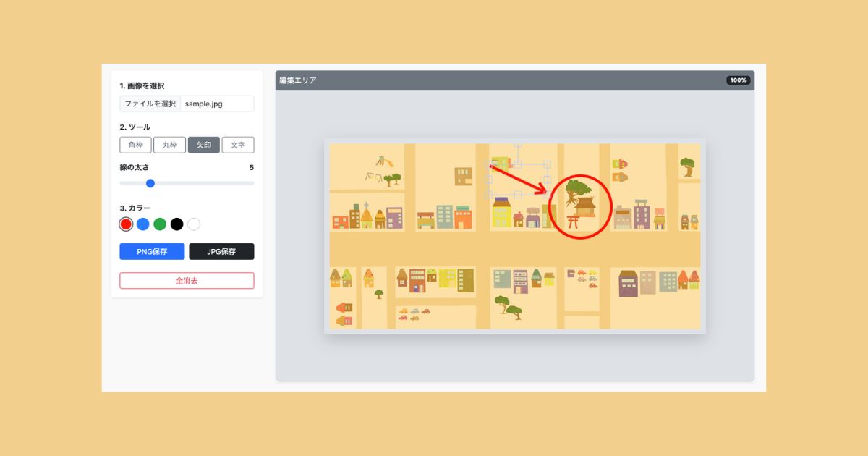Click the rotation handle above the arrow selection
Viewport: 868px width, 456px height.
[x=518, y=145]
